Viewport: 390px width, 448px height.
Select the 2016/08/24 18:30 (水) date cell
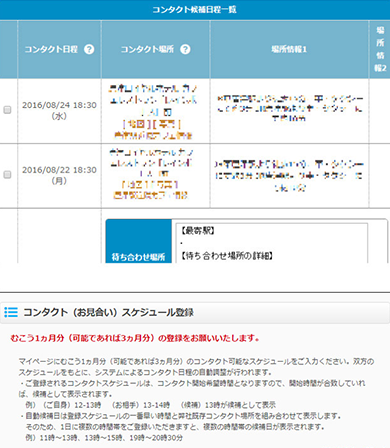click(59, 111)
